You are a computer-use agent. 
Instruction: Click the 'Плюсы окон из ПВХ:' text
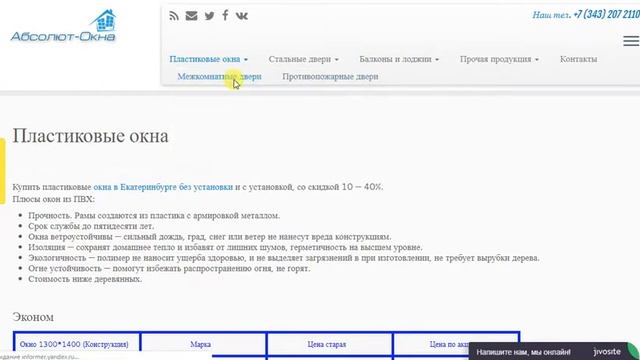(x=53, y=199)
